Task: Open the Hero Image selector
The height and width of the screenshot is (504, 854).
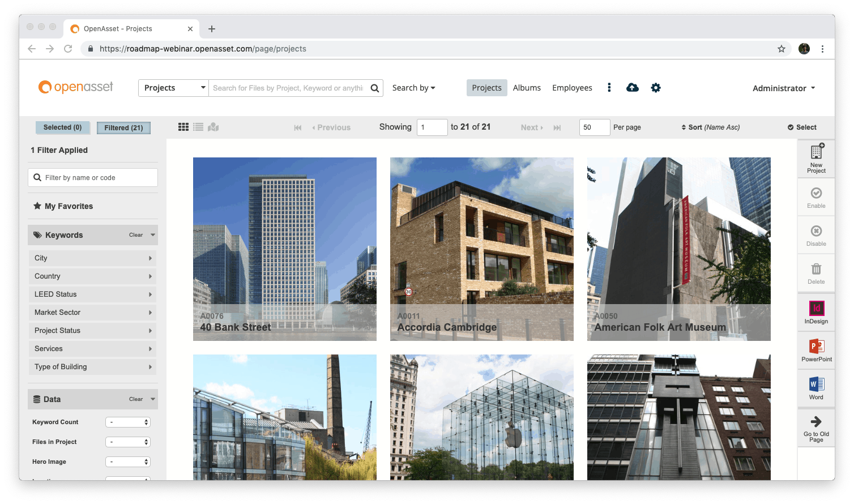Action: coord(128,462)
